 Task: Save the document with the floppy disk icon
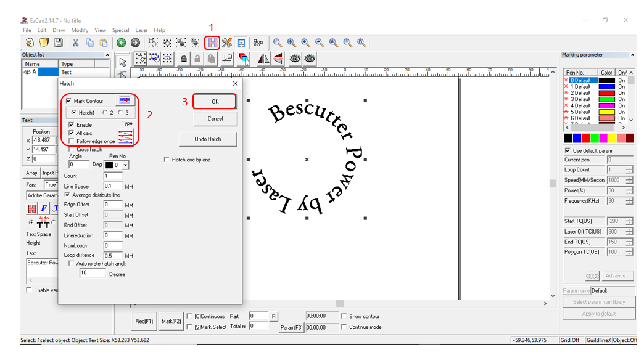point(59,43)
